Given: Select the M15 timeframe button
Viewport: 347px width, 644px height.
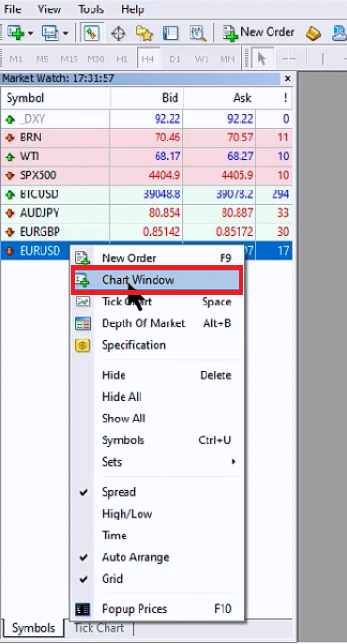Looking at the screenshot, I should (x=69, y=59).
